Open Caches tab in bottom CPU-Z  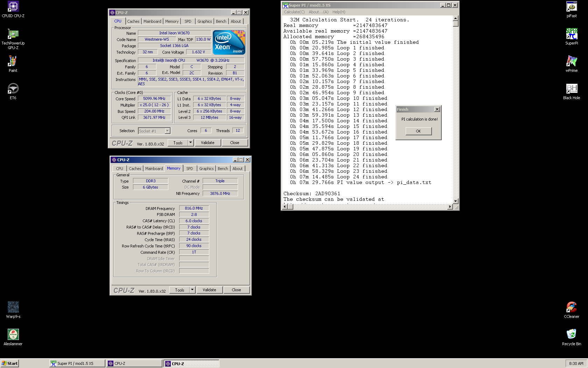tap(135, 169)
